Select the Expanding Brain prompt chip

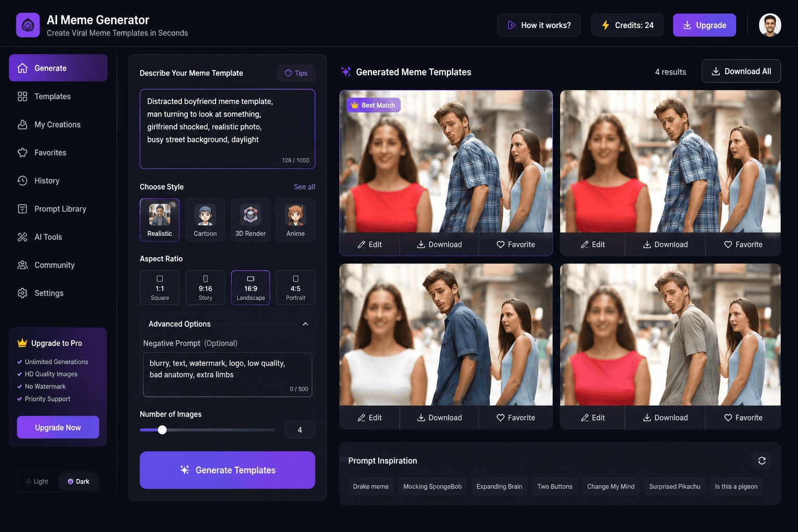pyautogui.click(x=499, y=487)
